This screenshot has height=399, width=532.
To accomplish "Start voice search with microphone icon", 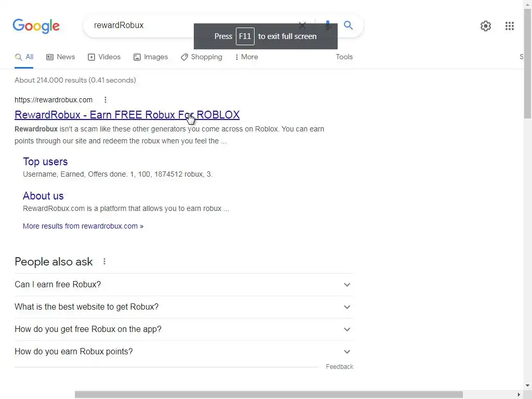I will click(x=327, y=25).
